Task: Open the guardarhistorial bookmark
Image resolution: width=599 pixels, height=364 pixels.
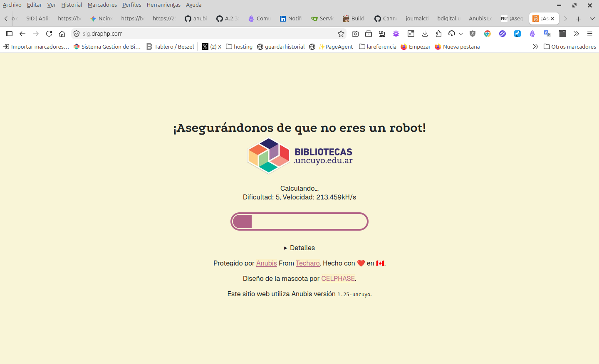Action: click(x=281, y=47)
